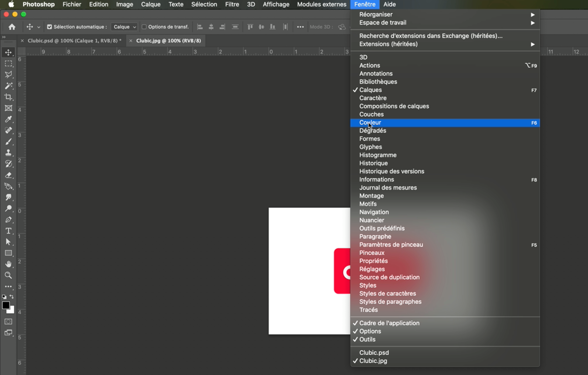
Task: Enable Options de transf. checkbox
Action: [x=144, y=27]
